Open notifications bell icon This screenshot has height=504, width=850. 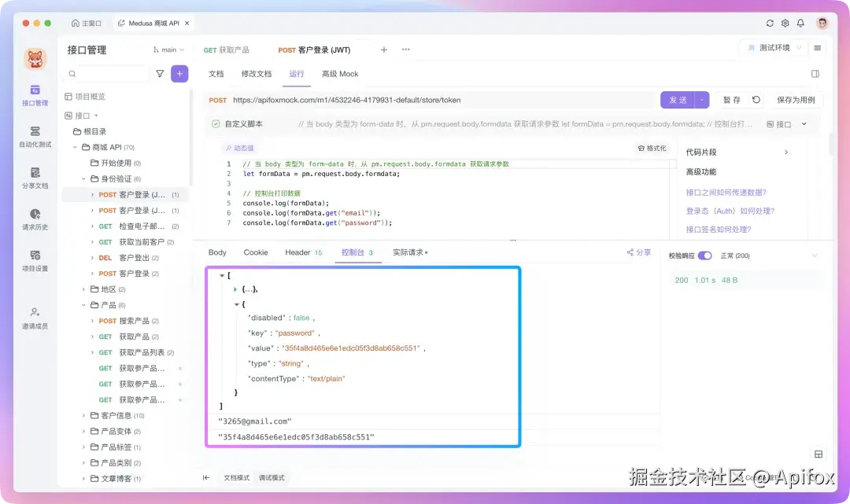click(800, 24)
